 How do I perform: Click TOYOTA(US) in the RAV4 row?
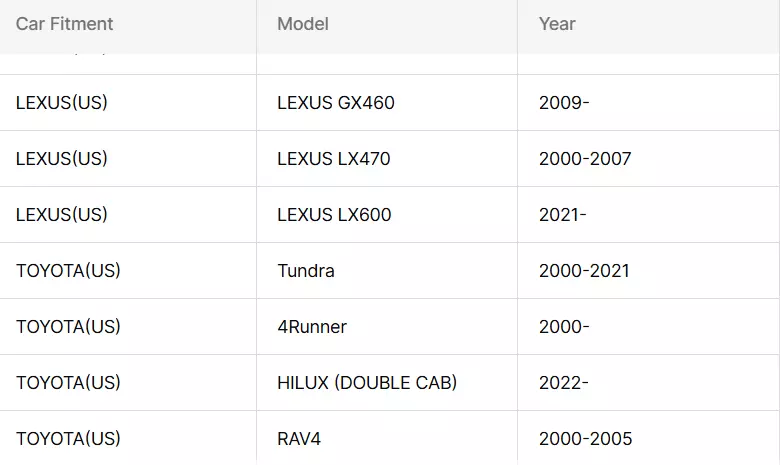(x=68, y=439)
